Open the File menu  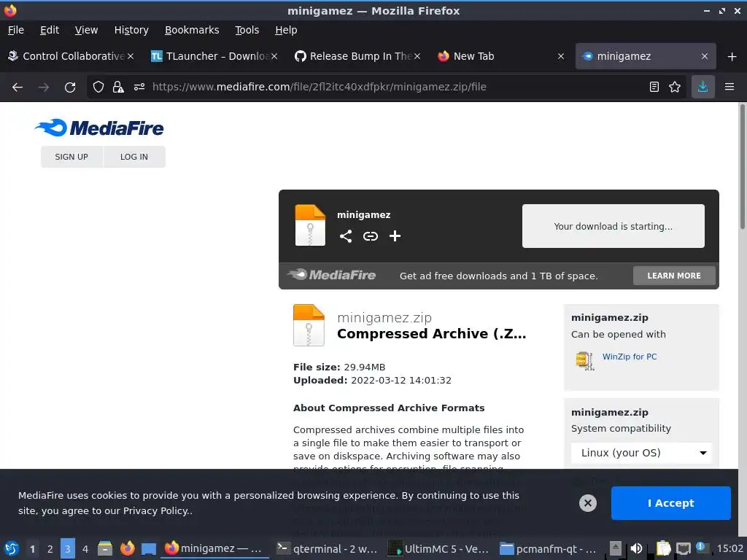[16, 30]
